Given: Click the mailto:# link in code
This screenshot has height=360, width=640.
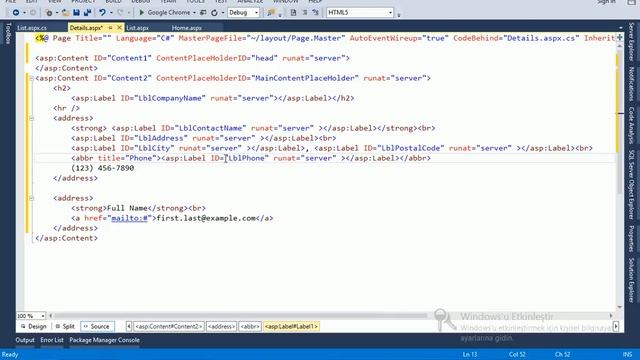Looking at the screenshot, I should point(129,218).
